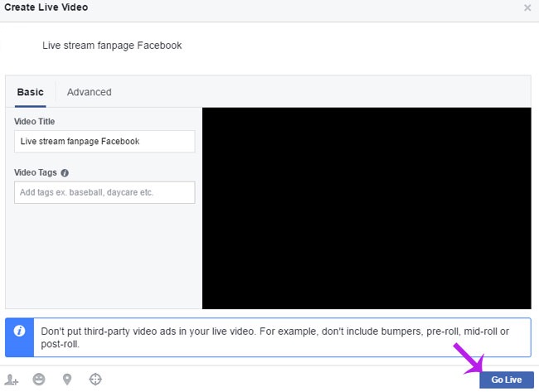Start the broadcast with Go Live

(507, 380)
